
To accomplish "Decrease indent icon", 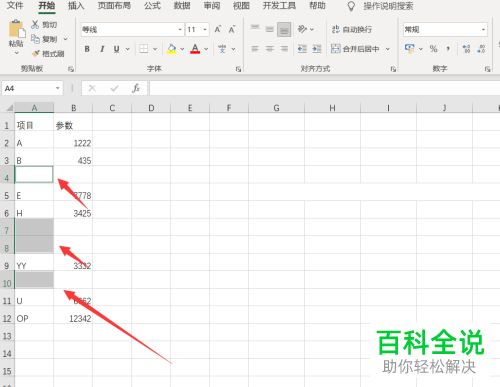I will pos(302,49).
